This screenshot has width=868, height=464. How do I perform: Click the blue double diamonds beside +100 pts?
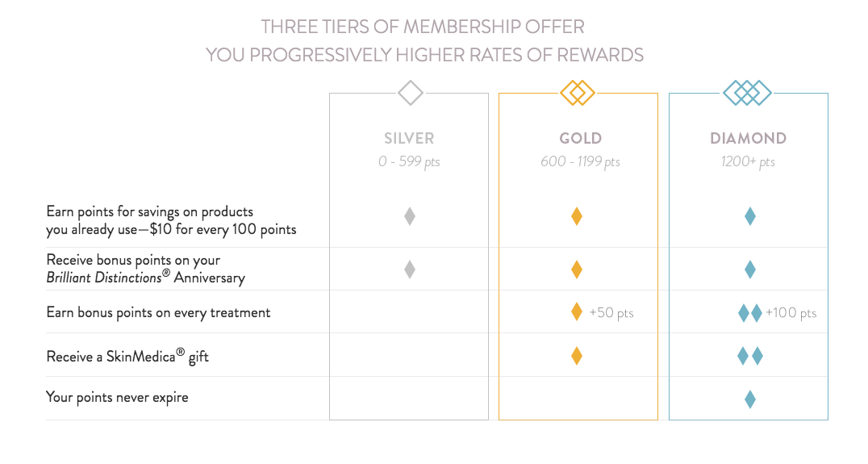tap(750, 313)
